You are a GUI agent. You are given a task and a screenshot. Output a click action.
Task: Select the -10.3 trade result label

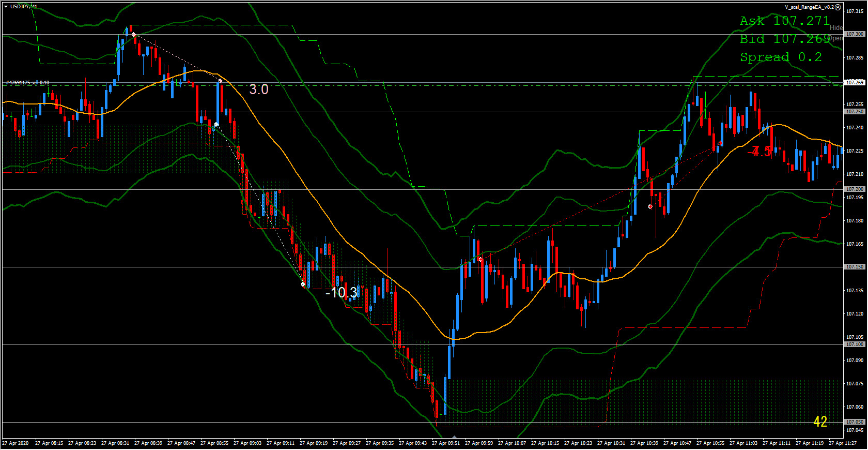point(342,293)
